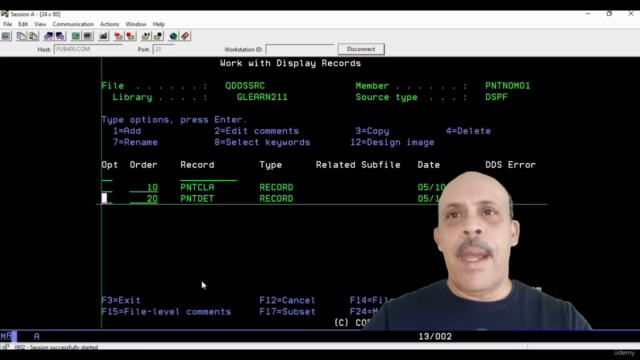The image size is (640, 360).
Task: Click the Paste toolbar icon
Action: coord(33,36)
